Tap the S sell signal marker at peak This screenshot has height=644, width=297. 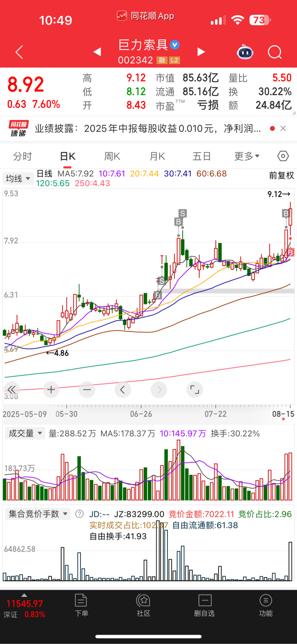(x=183, y=213)
